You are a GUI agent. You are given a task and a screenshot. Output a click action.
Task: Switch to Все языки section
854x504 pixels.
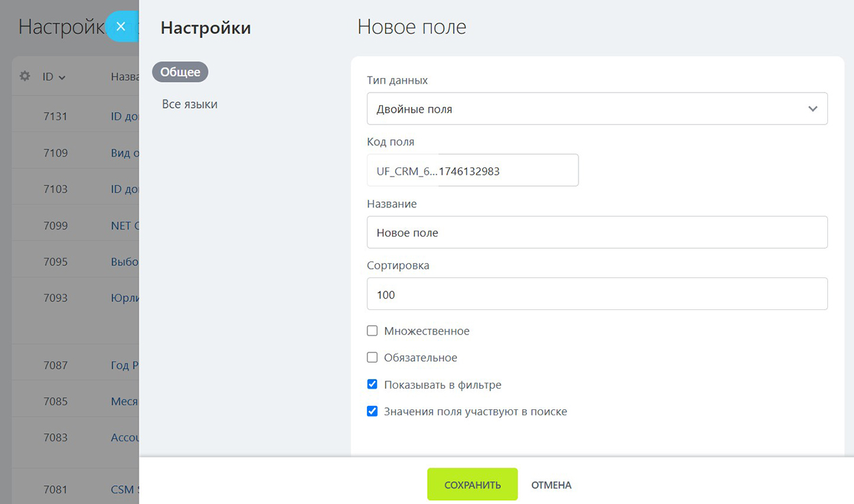click(189, 104)
